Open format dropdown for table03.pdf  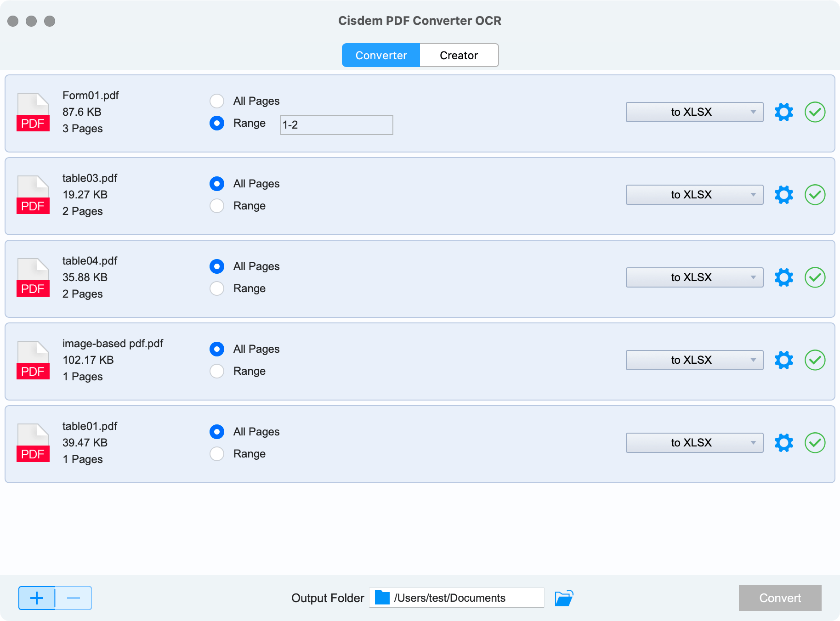coord(694,195)
